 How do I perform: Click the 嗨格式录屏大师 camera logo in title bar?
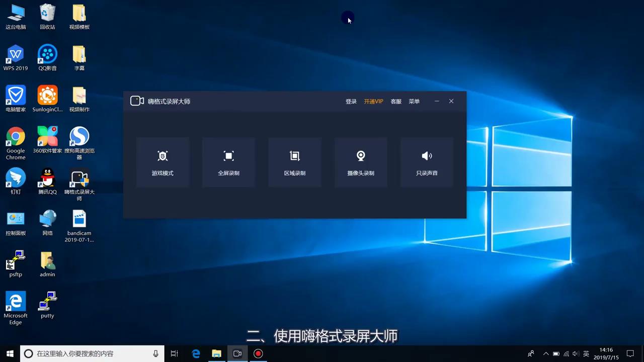137,101
